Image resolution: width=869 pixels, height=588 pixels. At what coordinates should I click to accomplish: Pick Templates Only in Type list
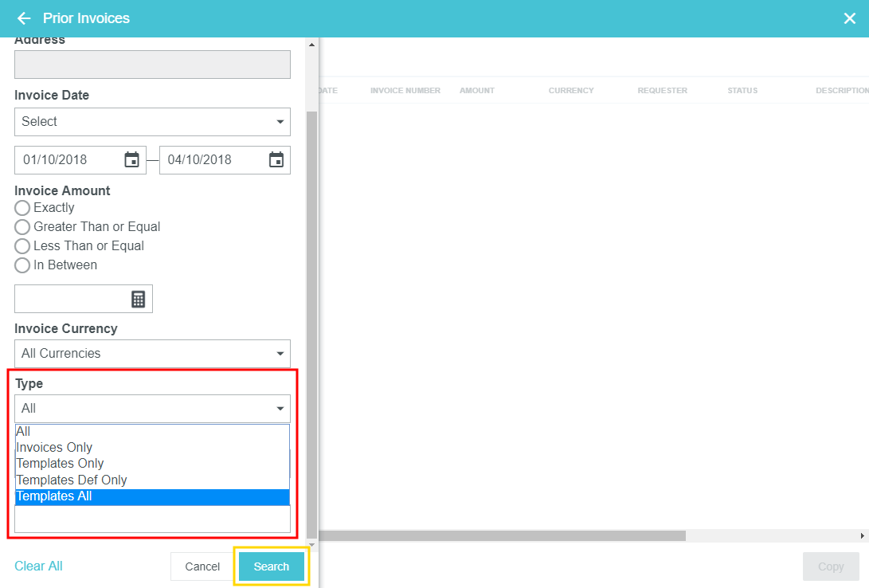(61, 464)
